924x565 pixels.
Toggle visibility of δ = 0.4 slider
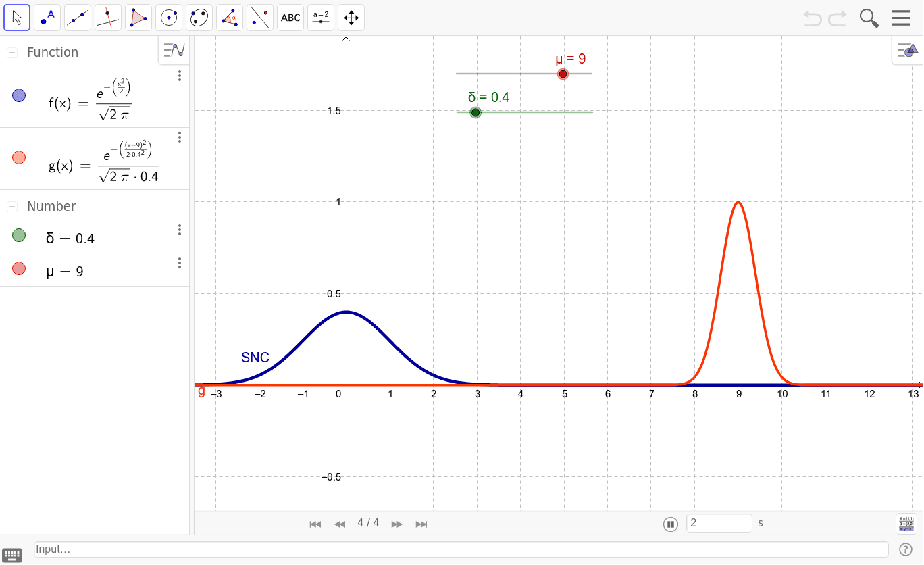19,235
